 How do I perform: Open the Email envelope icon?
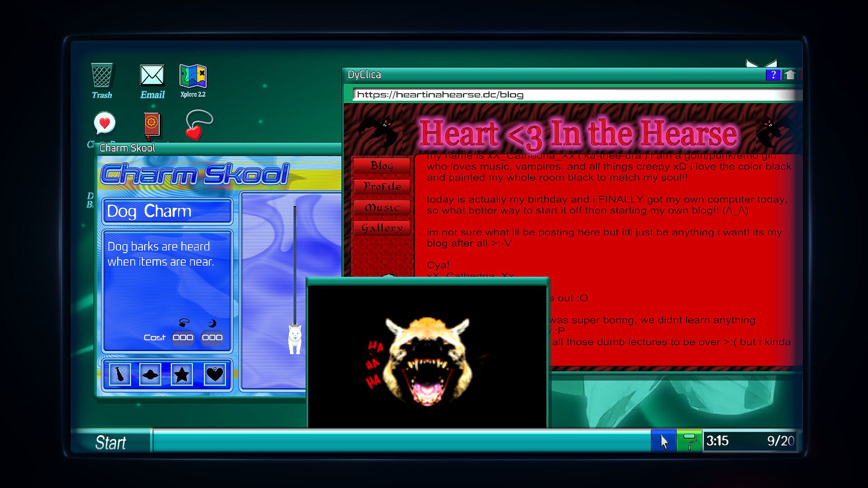(152, 76)
